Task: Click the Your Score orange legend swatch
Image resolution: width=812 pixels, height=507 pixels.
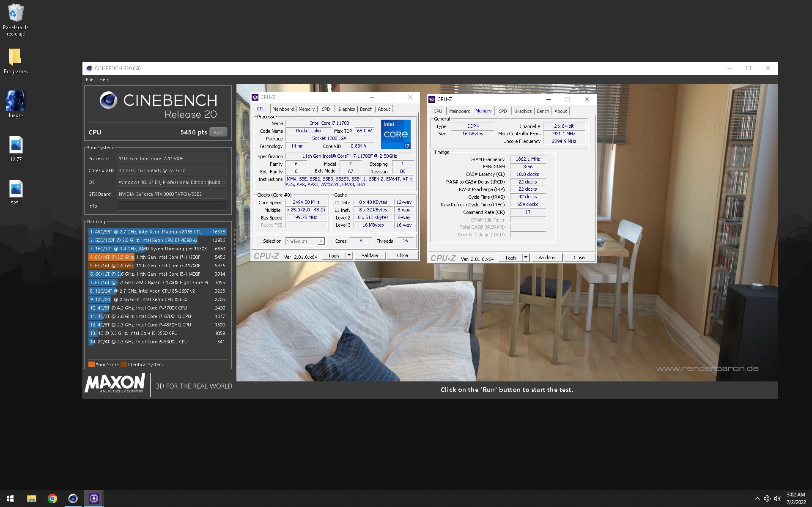Action: pyautogui.click(x=91, y=364)
